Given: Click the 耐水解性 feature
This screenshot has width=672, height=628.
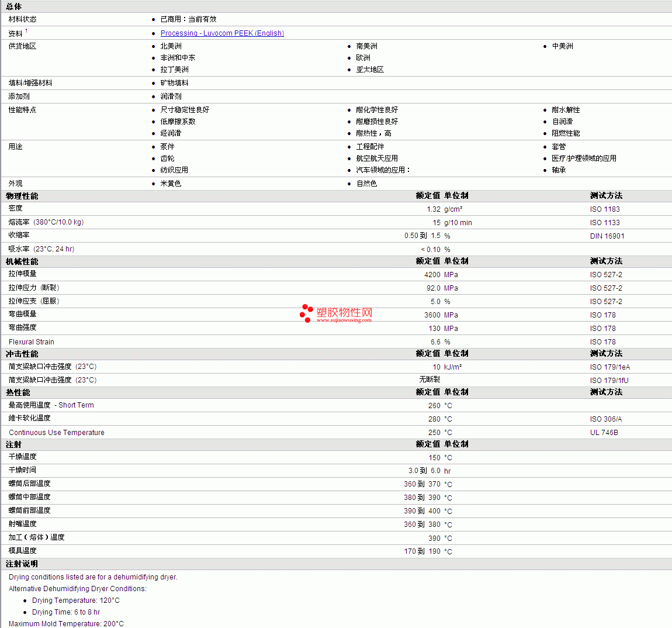Looking at the screenshot, I should (566, 110).
